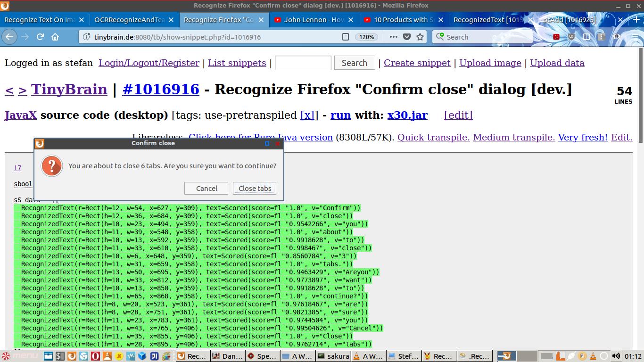Toggle reader view icon in address bar
Viewport: 644px width, 362px height.
coord(346,37)
